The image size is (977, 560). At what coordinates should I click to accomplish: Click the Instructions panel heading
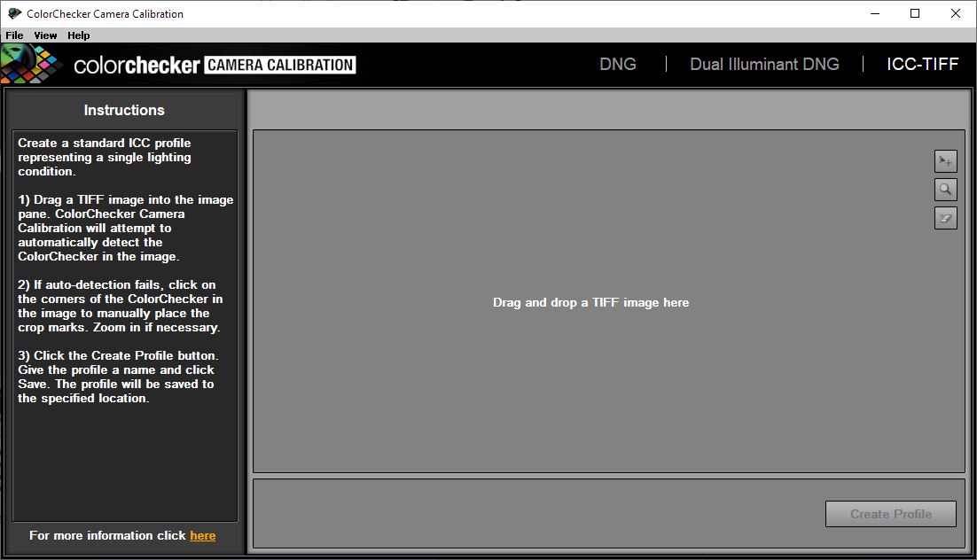(124, 110)
